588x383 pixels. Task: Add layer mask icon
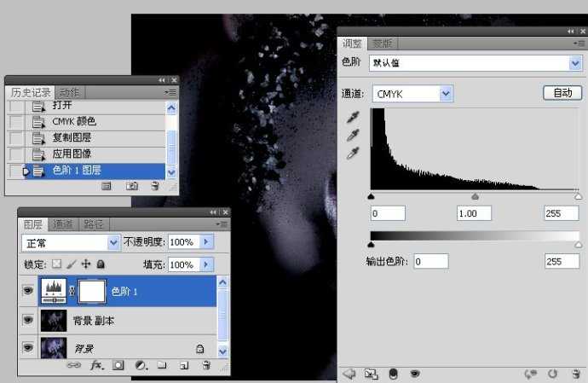point(118,365)
